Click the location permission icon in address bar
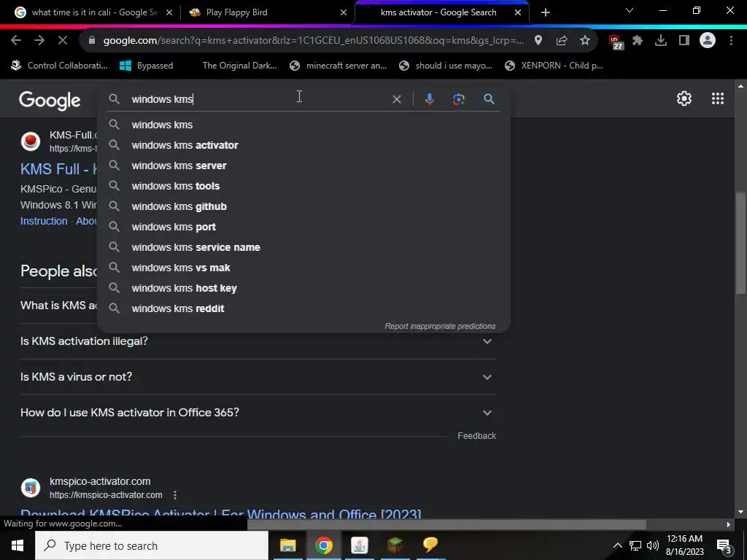The image size is (747, 560). tap(538, 41)
